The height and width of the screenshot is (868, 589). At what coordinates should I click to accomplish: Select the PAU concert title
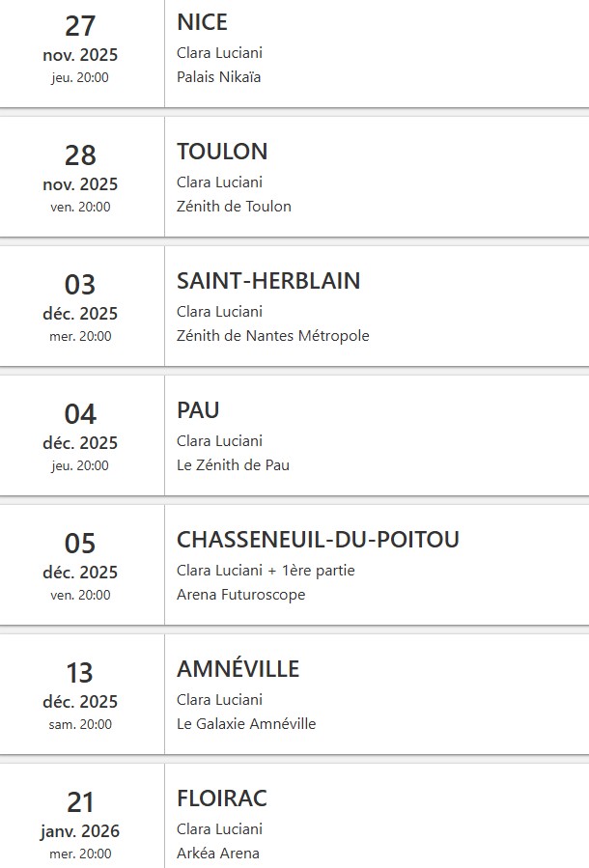pyautogui.click(x=198, y=410)
